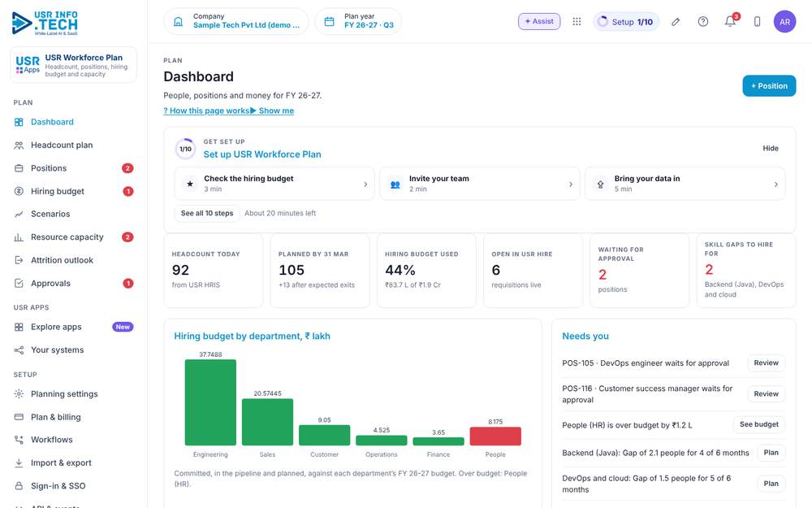Open the apps grid launcher icon

point(577,21)
